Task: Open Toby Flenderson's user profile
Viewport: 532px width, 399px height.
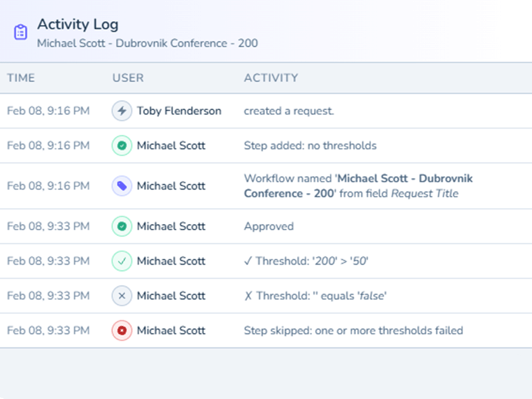Action: pos(179,111)
